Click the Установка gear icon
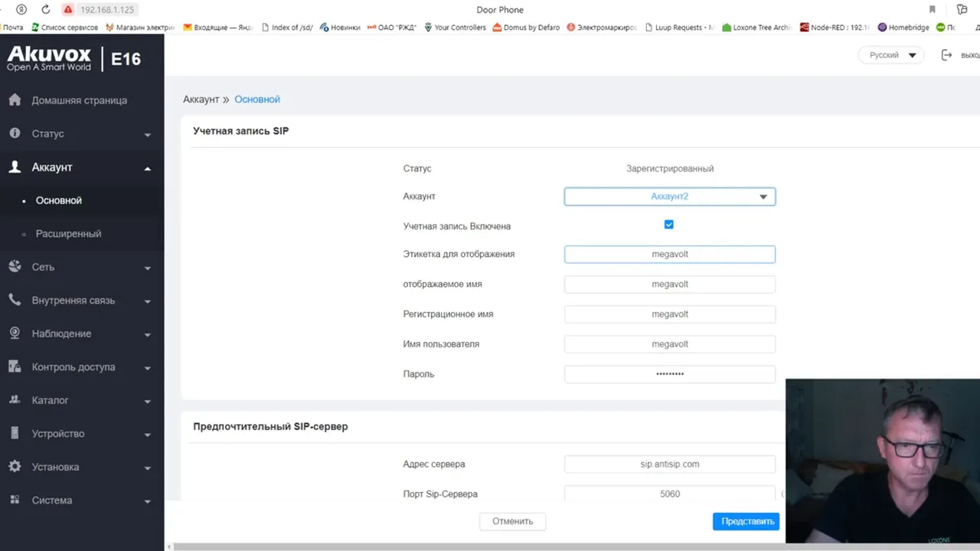The image size is (980, 551). (15, 466)
